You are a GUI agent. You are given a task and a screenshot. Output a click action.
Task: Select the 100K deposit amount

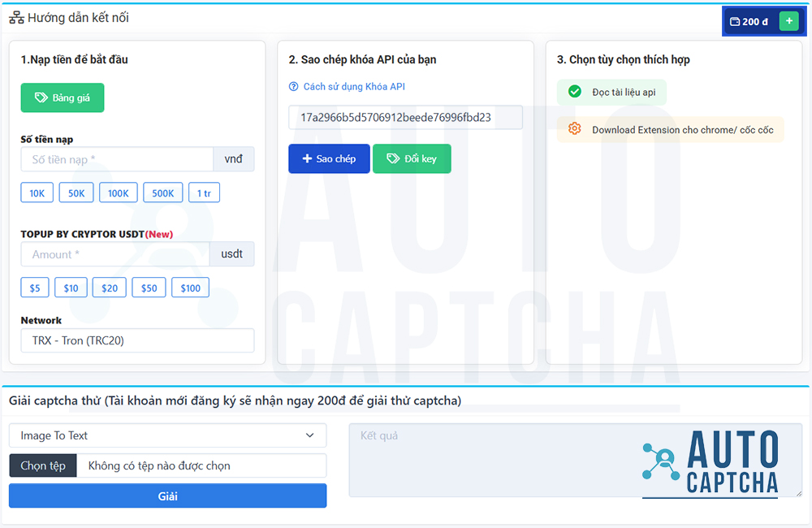pos(119,193)
